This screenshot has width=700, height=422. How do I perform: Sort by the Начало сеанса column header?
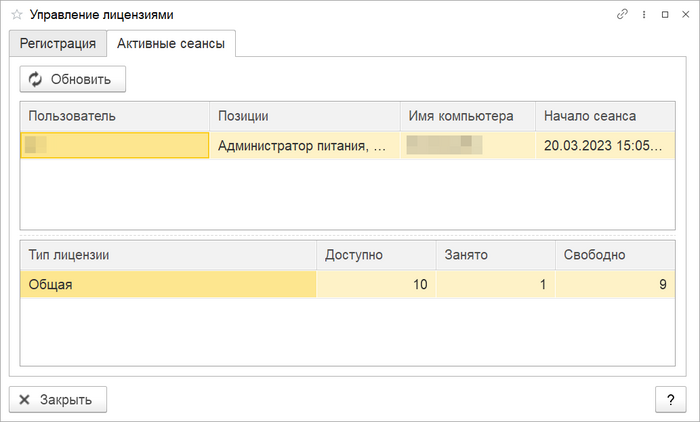coord(605,116)
